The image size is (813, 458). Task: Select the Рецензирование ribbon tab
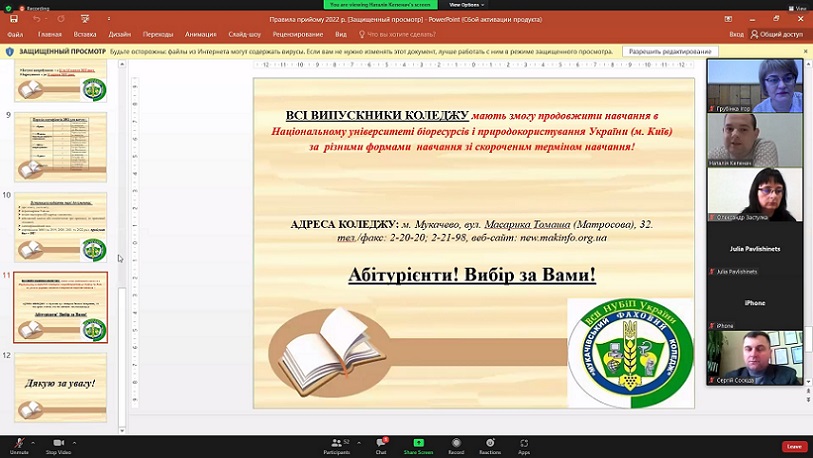click(298, 34)
